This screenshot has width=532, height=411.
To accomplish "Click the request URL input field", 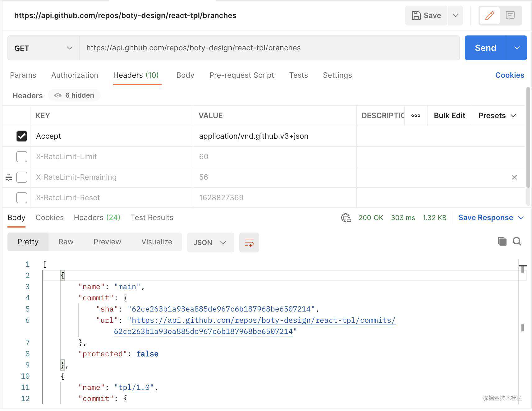I will pos(269,48).
